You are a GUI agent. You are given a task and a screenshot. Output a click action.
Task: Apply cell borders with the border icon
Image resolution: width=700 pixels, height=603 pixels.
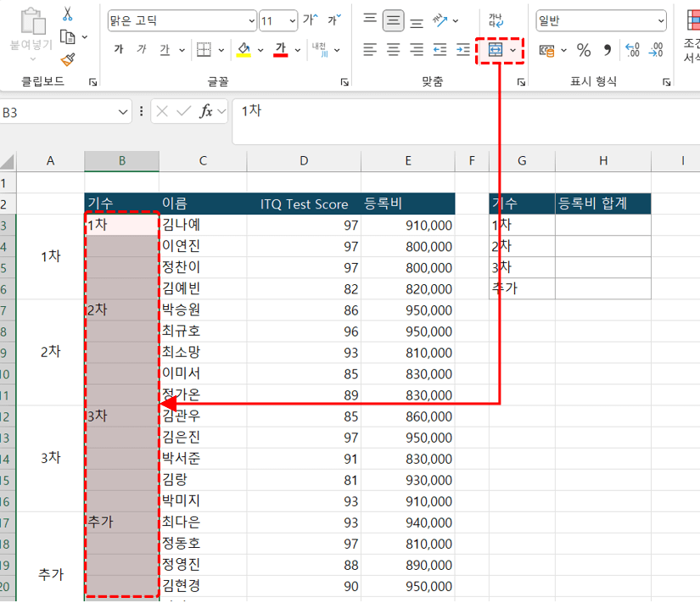pyautogui.click(x=204, y=49)
